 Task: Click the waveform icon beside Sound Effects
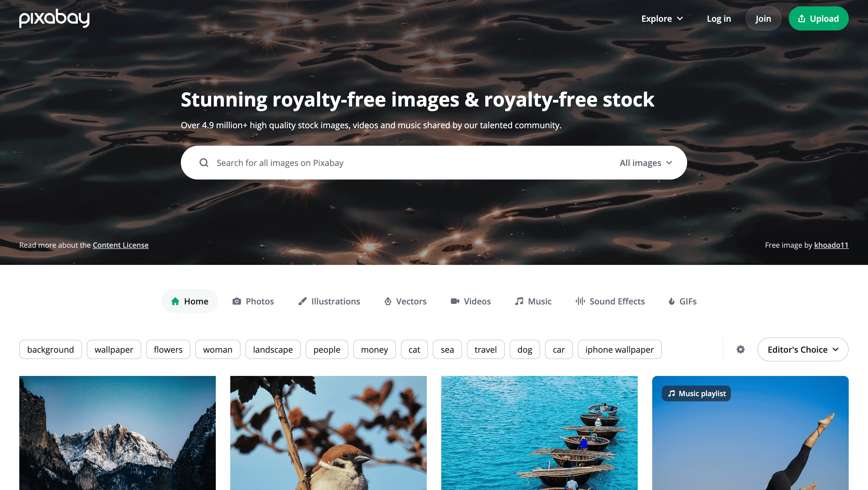pyautogui.click(x=580, y=301)
